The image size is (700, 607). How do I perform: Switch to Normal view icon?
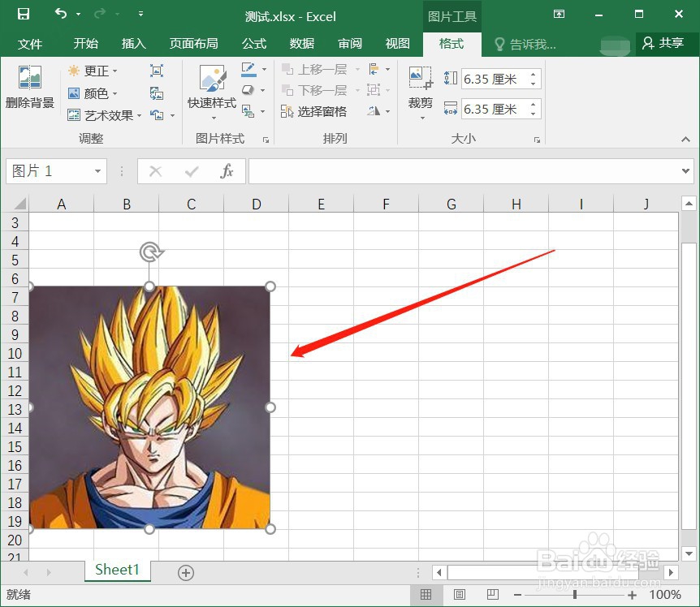(426, 595)
